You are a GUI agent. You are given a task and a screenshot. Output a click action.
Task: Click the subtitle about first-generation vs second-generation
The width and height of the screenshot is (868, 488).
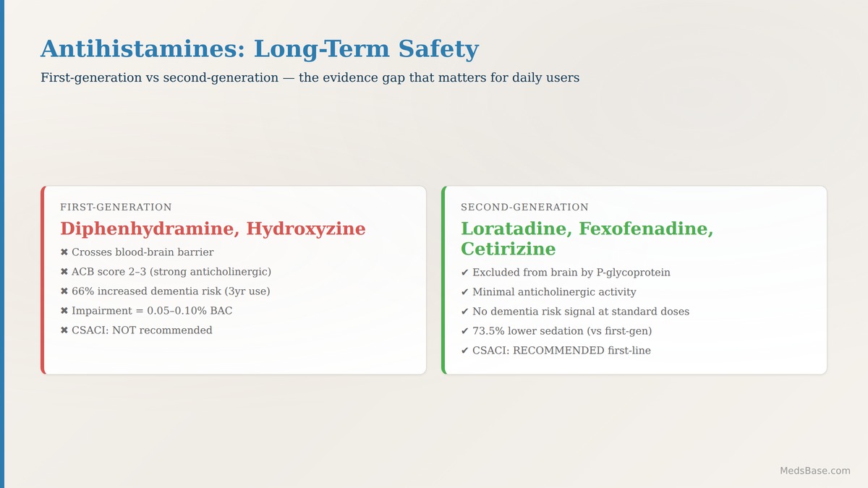point(310,77)
